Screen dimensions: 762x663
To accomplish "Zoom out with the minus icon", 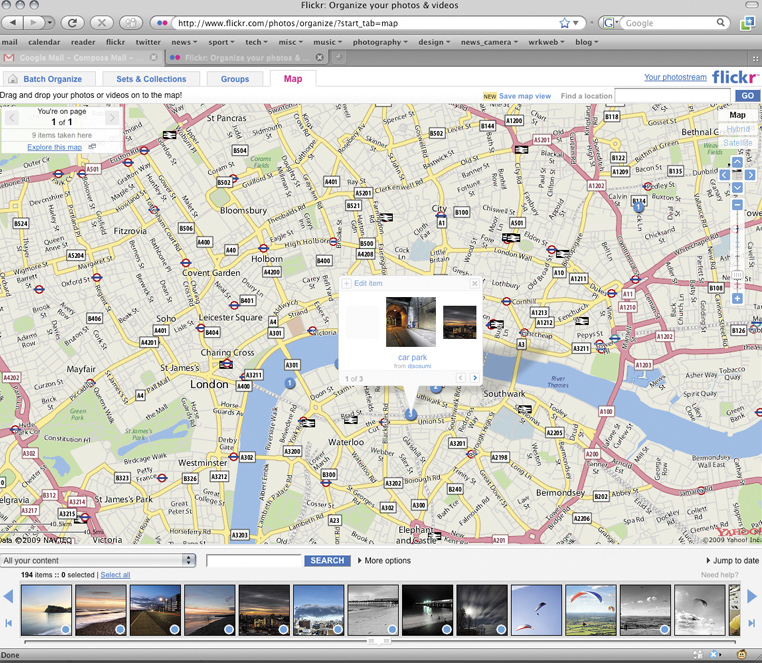I will point(737,205).
